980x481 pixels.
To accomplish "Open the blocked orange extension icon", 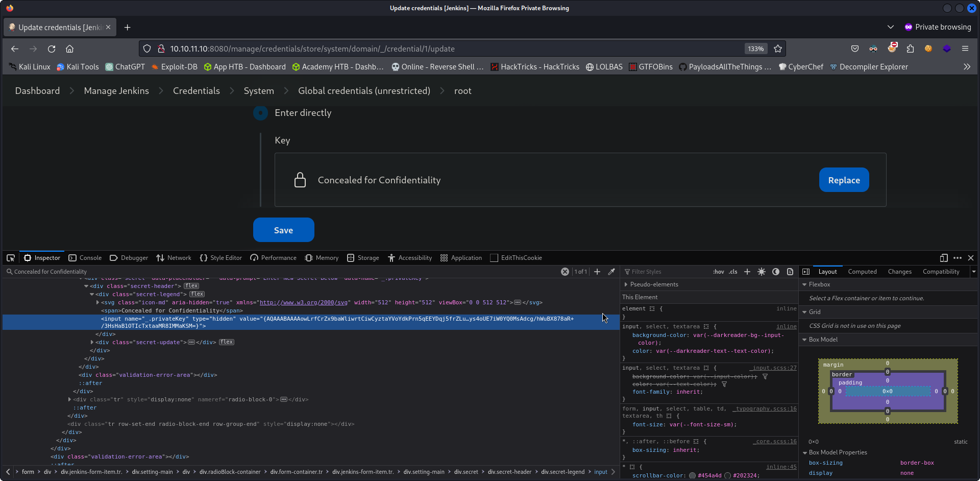I will 892,48.
